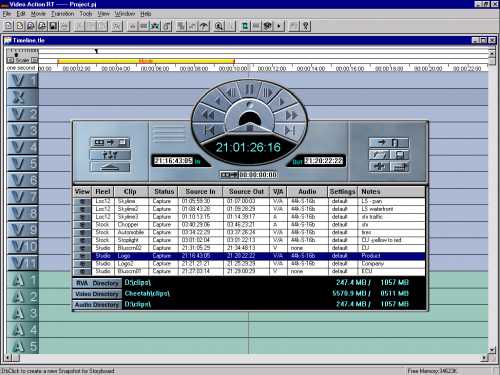
Task: Select the V 5 video track header
Action: [x=23, y=164]
